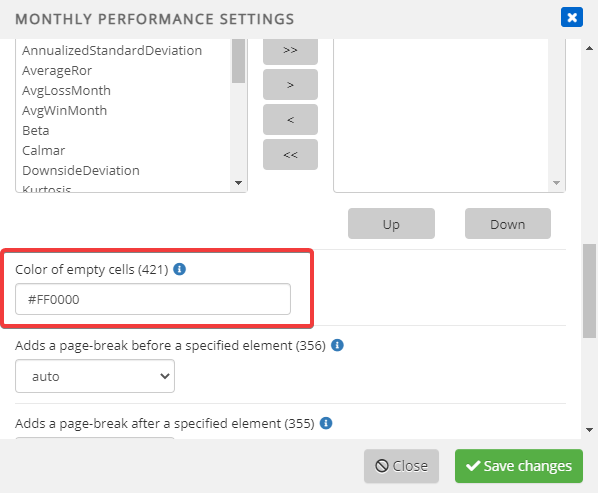The width and height of the screenshot is (598, 493).
Task: Click the Close button in the footer
Action: pyautogui.click(x=401, y=466)
